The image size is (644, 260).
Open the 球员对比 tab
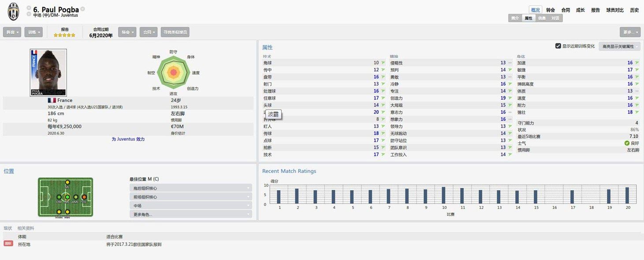[615, 10]
